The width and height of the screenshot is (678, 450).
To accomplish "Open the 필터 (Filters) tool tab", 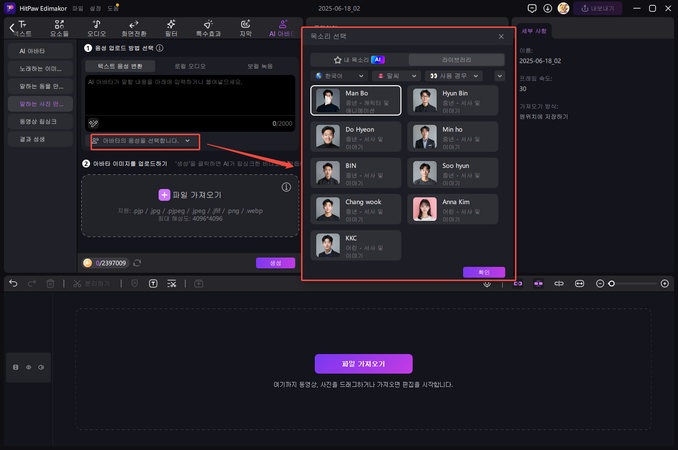I will point(171,29).
